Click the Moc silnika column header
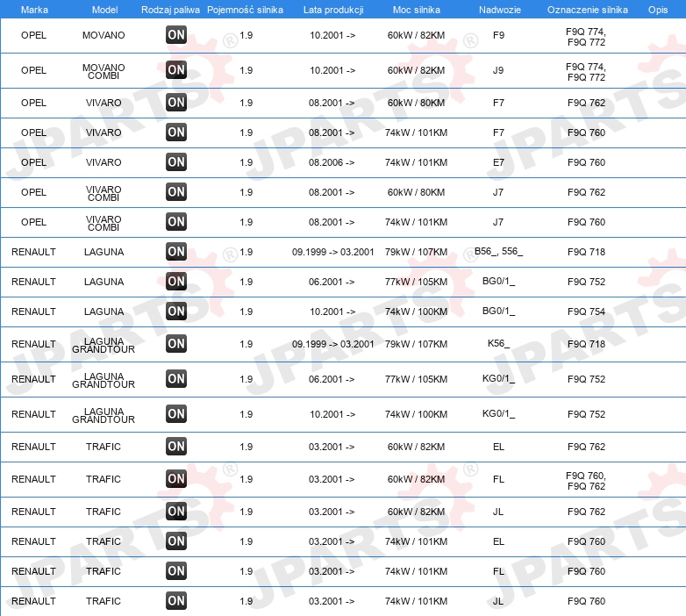Image resolution: width=686 pixels, height=616 pixels. point(417,10)
